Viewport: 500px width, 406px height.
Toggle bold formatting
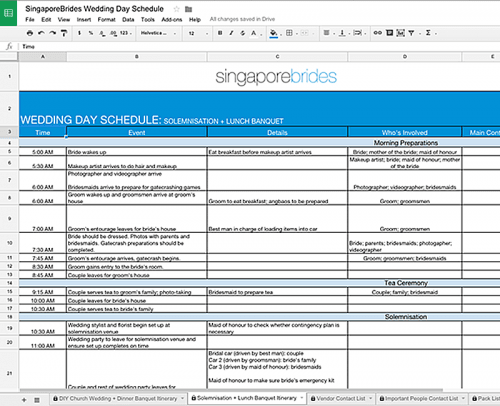pos(220,33)
